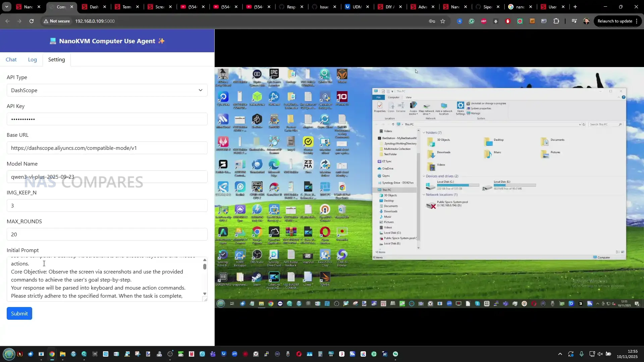Click the Model Name input field
The image size is (644, 362).
(x=107, y=177)
